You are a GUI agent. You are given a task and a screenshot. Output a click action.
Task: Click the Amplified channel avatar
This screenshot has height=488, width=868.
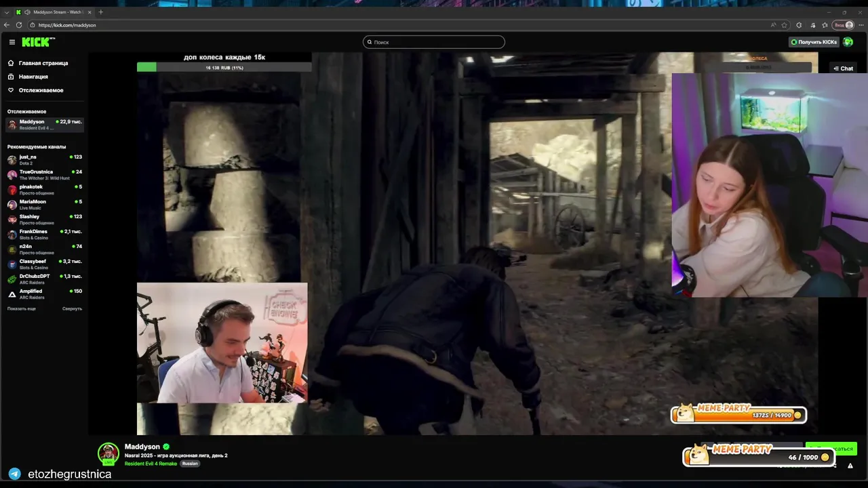[x=12, y=294]
